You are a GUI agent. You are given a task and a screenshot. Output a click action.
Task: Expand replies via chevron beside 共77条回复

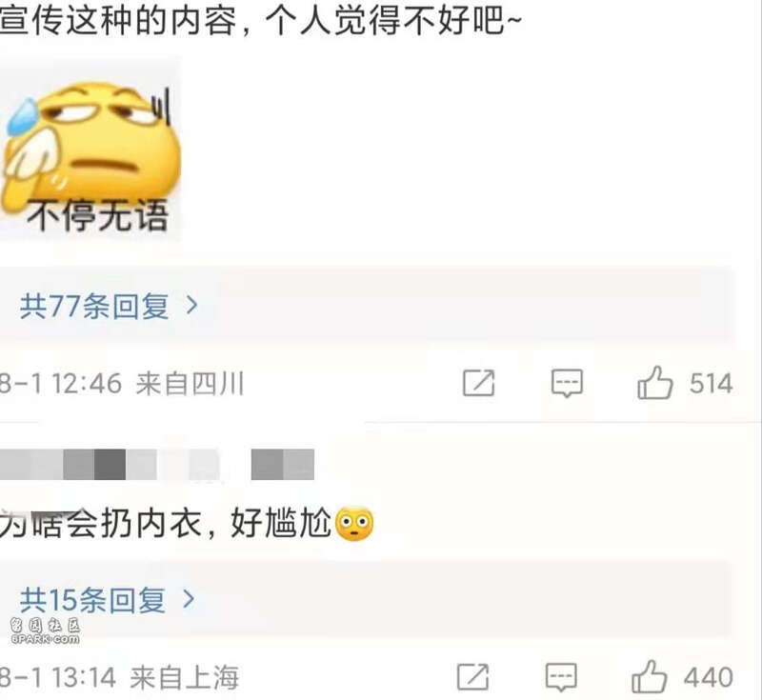coord(192,305)
